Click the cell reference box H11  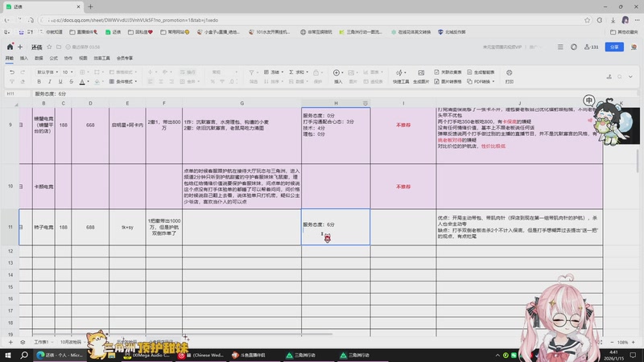tap(16, 93)
